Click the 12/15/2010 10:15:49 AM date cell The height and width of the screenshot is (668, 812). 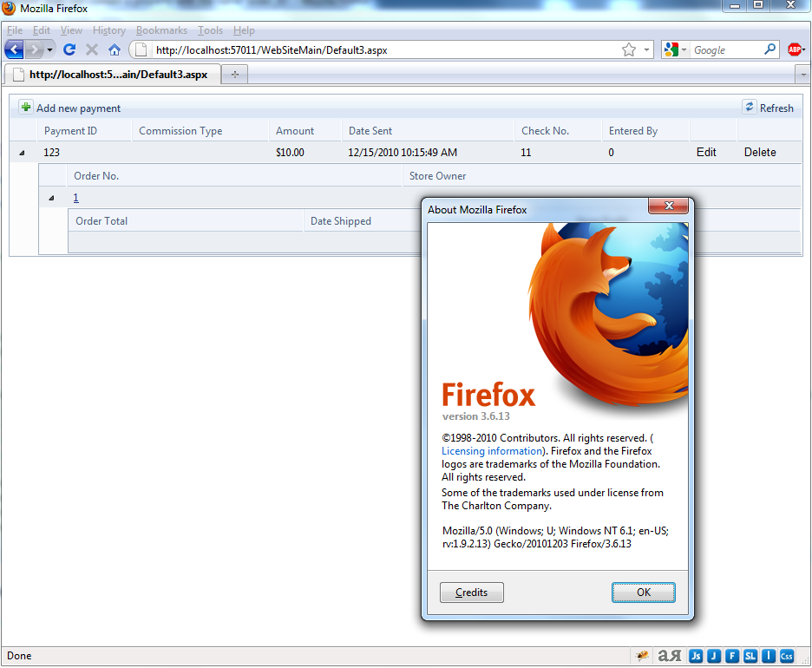click(x=403, y=153)
